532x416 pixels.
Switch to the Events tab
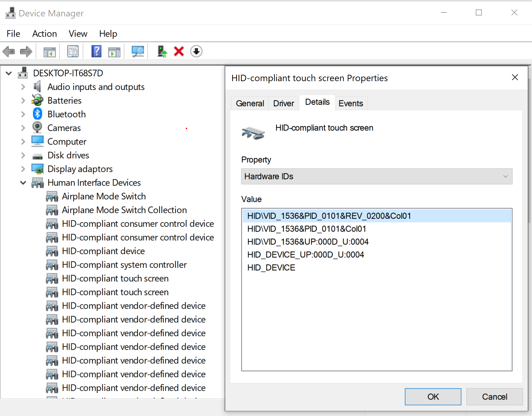pyautogui.click(x=351, y=104)
